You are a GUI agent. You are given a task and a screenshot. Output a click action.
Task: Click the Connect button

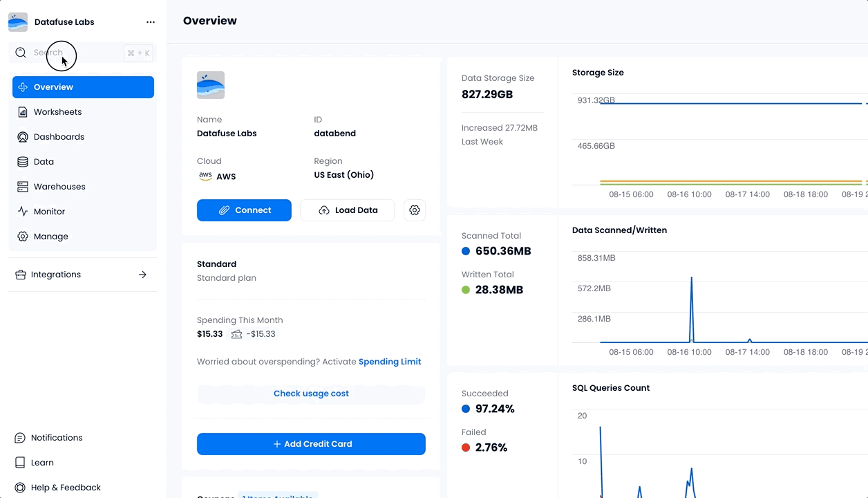click(x=244, y=210)
